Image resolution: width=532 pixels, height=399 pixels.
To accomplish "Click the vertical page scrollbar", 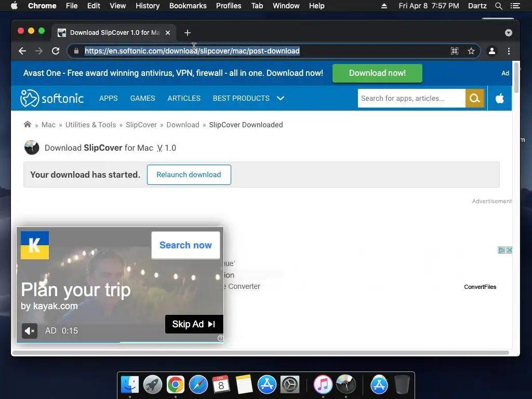I will pos(516,78).
